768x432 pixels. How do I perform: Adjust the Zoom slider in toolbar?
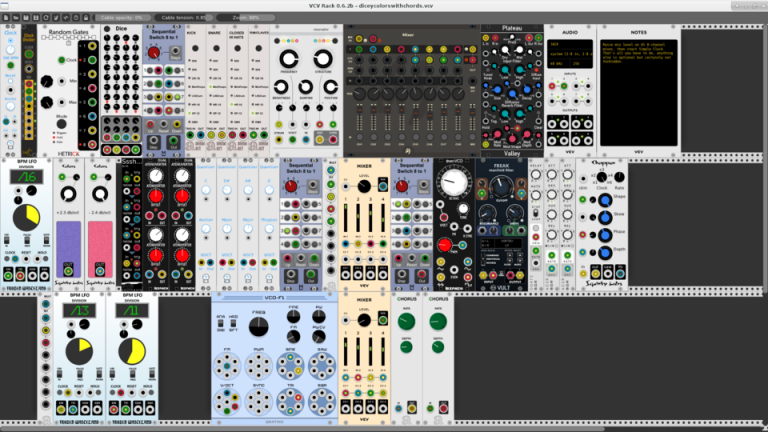[246, 17]
